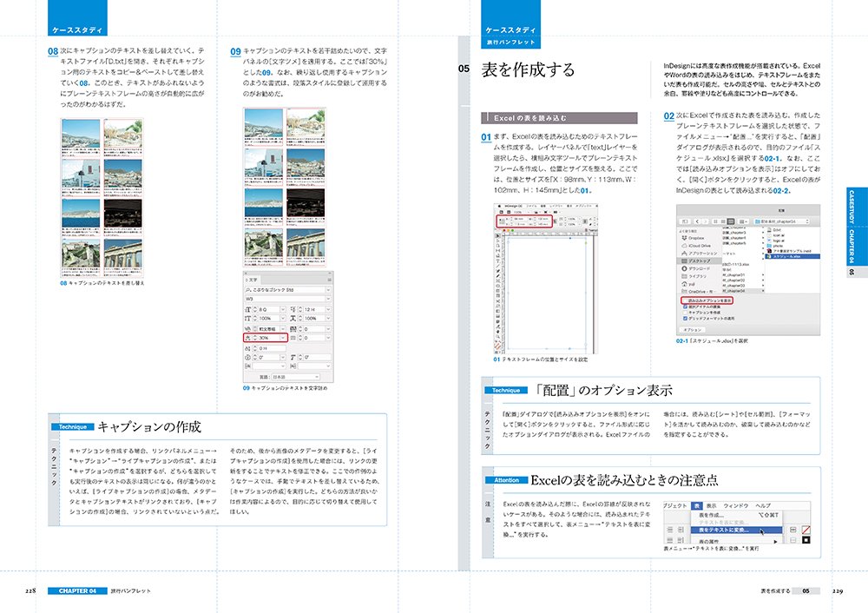Switch to column view in the Place dialog
Viewport: 868px width, 613px height.
point(730,221)
